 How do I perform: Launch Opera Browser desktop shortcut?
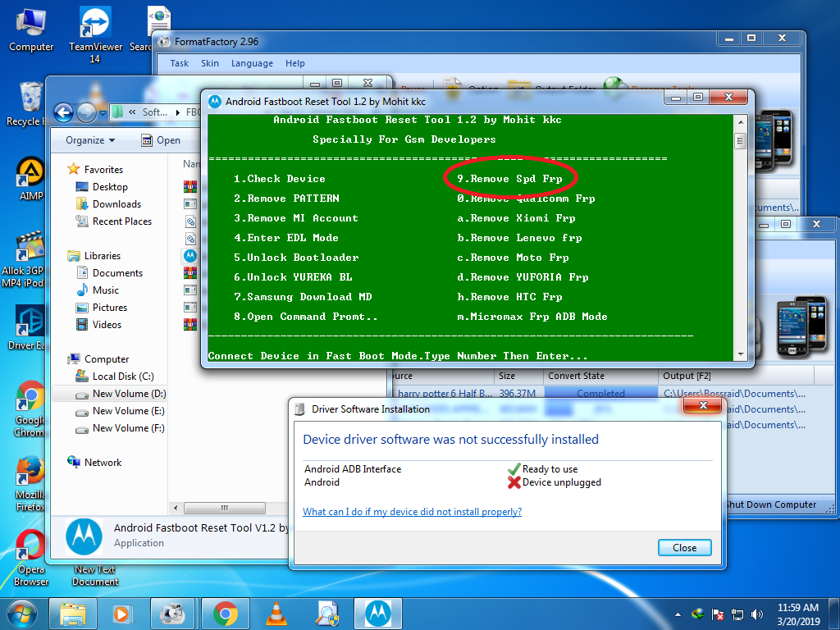pyautogui.click(x=30, y=557)
